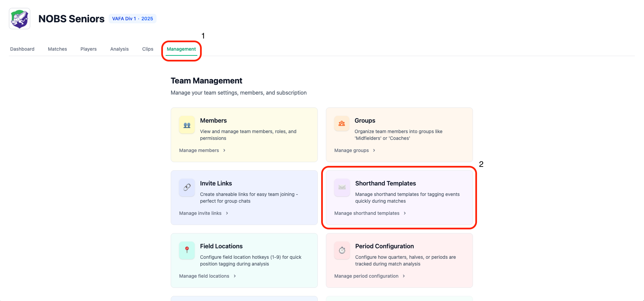Click chevron beside Manage field locations
This screenshot has height=301, width=644.
[235, 276]
